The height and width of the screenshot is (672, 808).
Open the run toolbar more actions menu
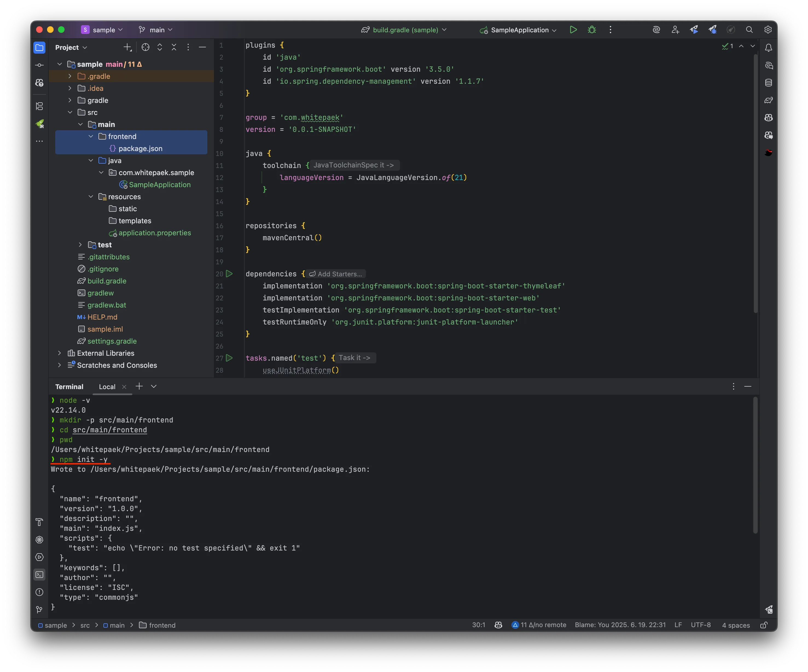610,30
